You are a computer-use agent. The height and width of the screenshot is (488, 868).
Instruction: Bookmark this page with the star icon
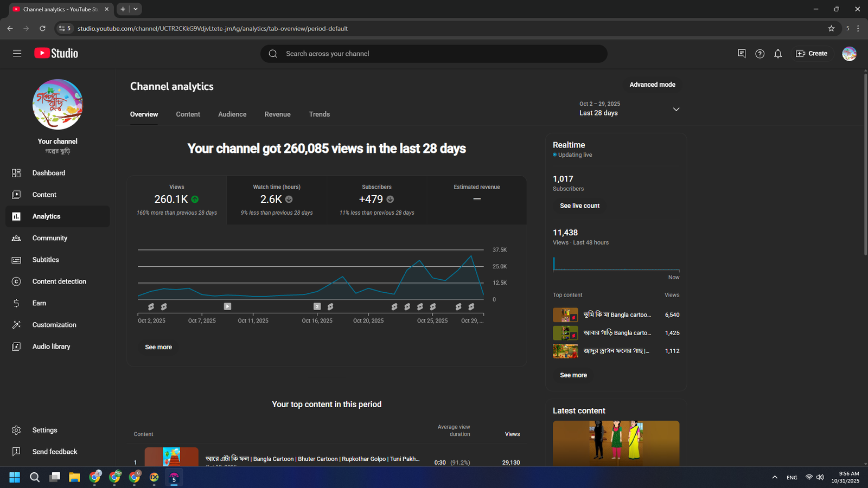click(x=831, y=28)
